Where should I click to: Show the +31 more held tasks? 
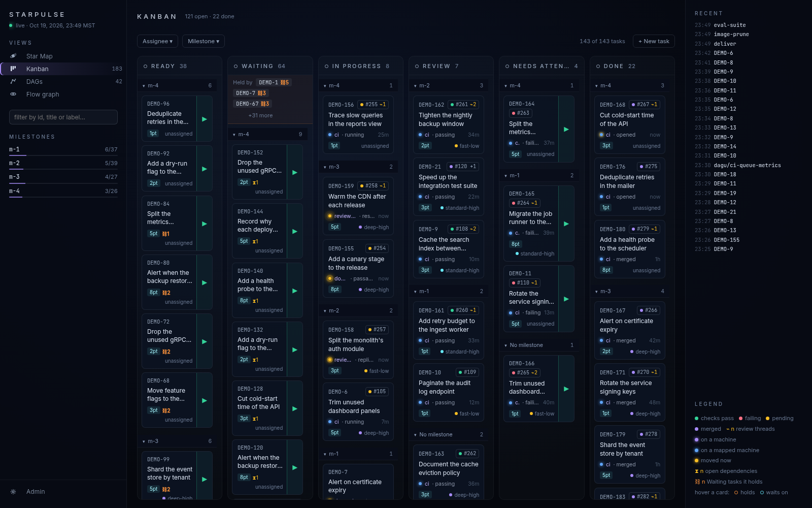click(260, 115)
